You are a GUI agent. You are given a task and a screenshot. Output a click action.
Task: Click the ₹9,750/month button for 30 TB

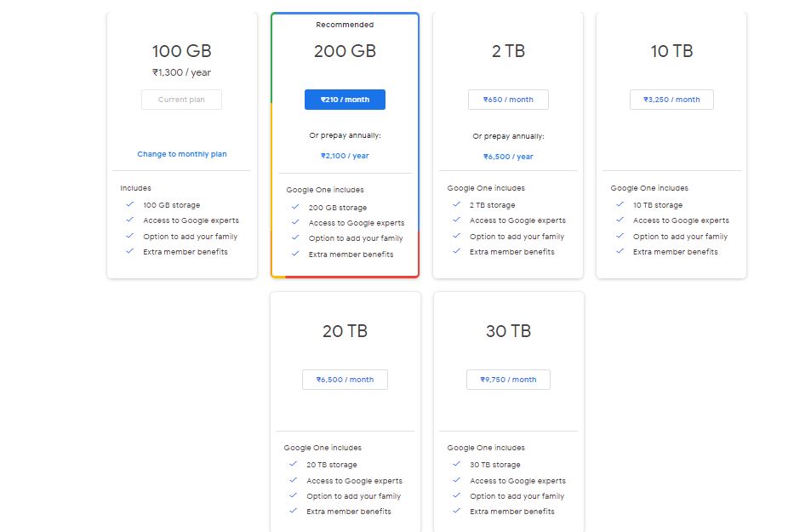tap(507, 379)
